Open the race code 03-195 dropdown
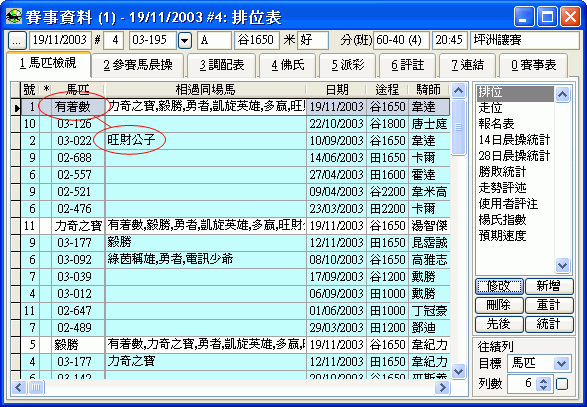 [x=185, y=40]
